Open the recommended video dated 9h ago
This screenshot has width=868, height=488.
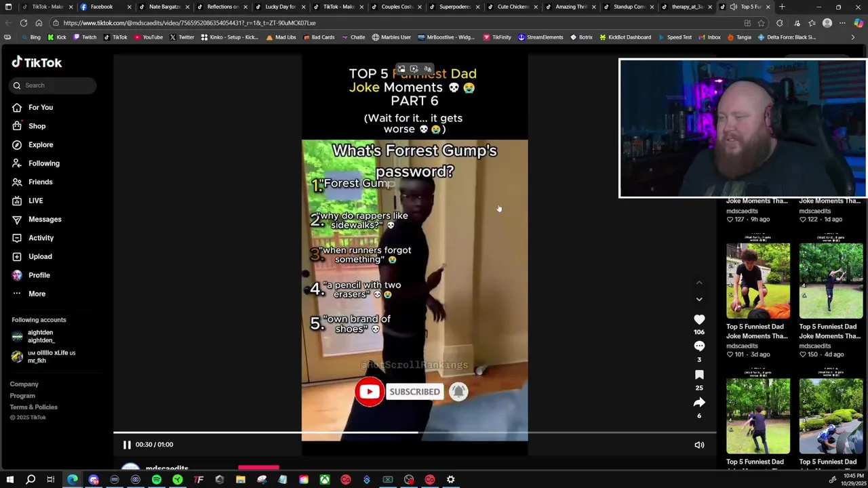tap(757, 210)
